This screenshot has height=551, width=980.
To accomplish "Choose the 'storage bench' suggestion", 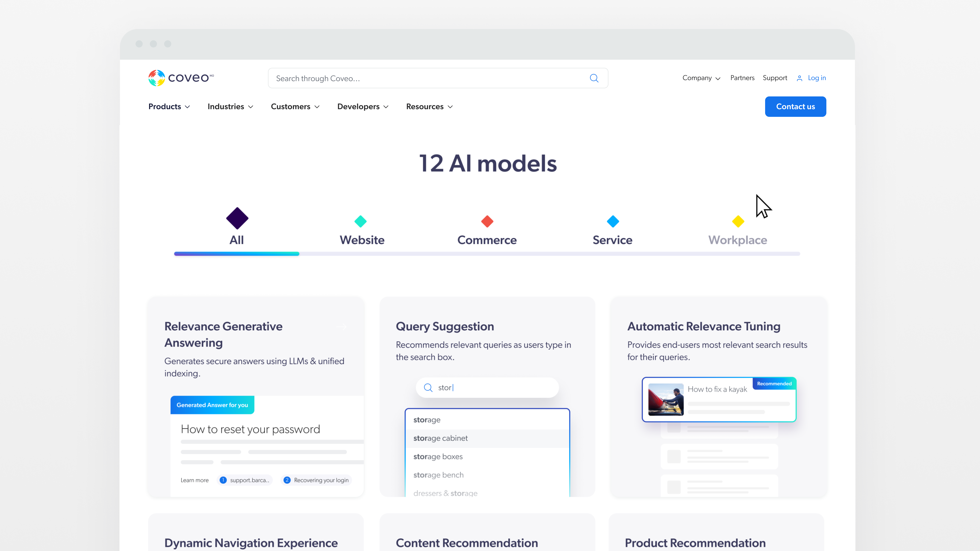I will (487, 475).
